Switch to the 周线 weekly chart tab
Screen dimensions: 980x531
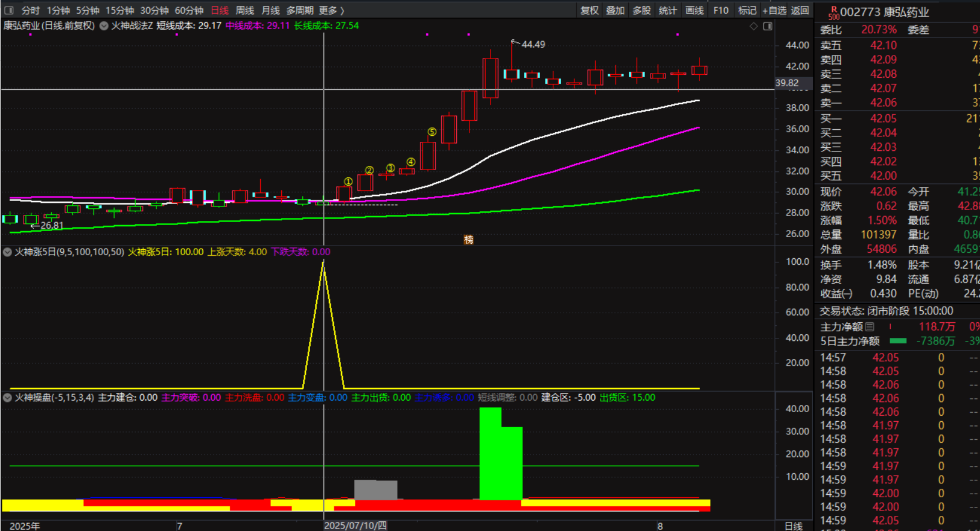tap(244, 10)
